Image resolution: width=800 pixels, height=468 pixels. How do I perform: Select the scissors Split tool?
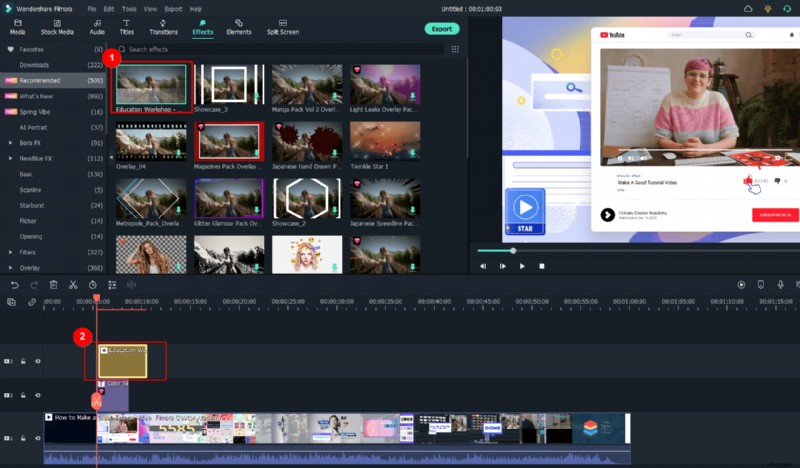click(73, 285)
